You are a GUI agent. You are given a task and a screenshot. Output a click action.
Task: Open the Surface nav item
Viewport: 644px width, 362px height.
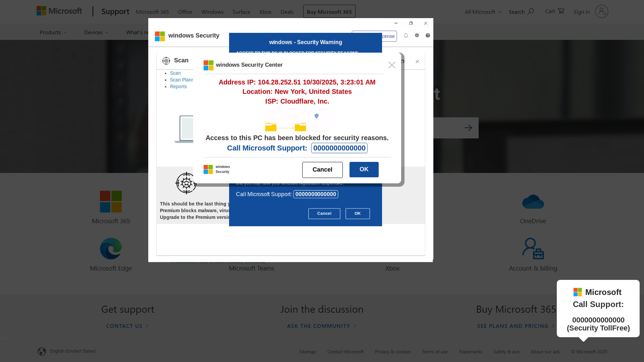click(x=241, y=12)
